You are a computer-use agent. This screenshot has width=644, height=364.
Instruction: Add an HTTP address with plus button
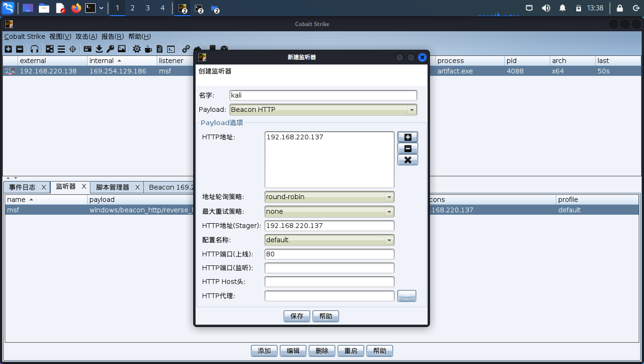408,137
